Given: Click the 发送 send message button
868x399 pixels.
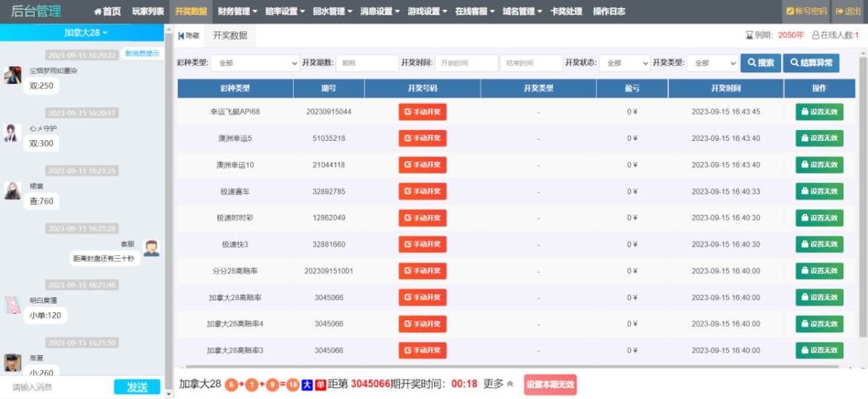Looking at the screenshot, I should [137, 387].
